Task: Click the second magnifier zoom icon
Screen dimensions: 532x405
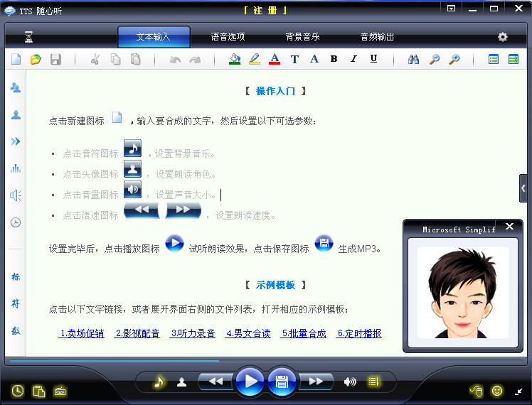Action: tap(454, 59)
